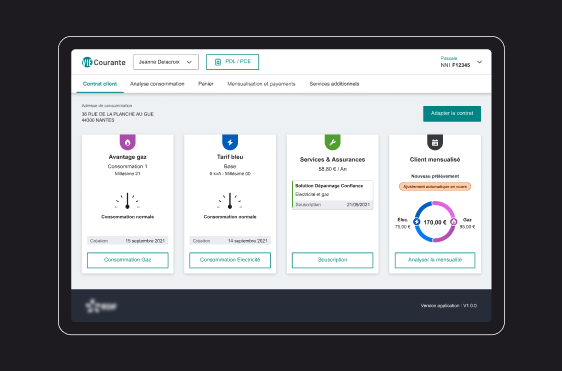
Task: Go to the Panier tab
Action: click(206, 84)
